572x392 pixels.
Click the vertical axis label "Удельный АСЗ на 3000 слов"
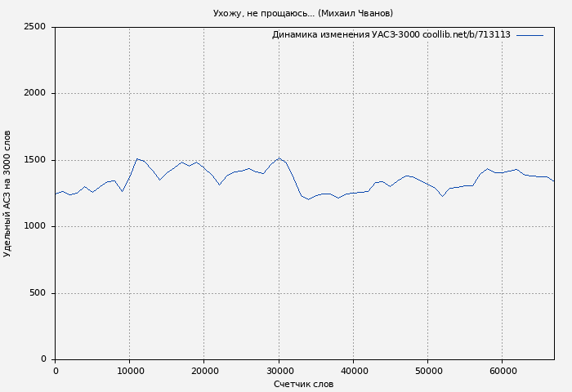click(x=8, y=194)
